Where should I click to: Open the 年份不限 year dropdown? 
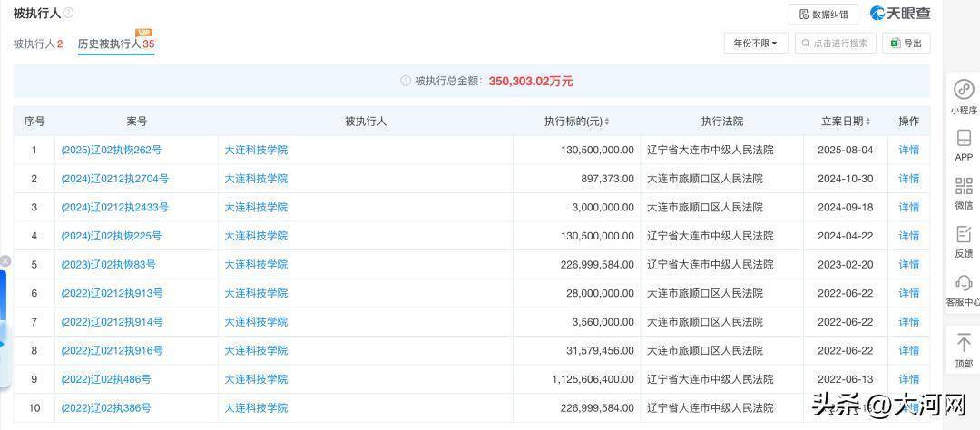click(x=755, y=43)
